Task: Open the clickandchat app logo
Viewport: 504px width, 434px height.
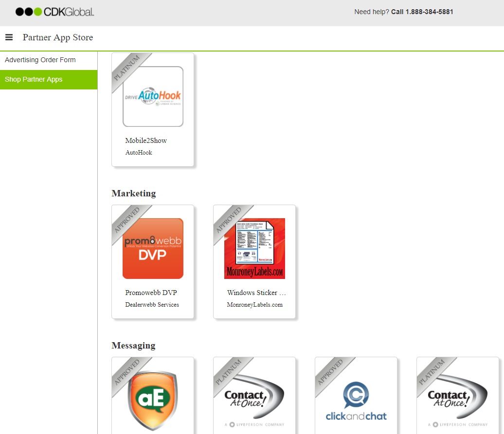Action: pyautogui.click(x=356, y=401)
